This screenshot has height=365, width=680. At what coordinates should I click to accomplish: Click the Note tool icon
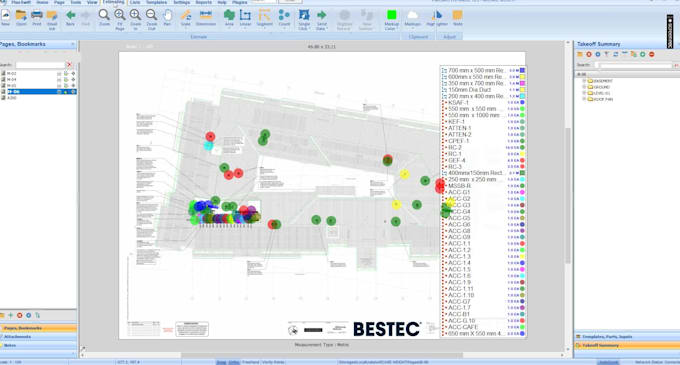click(457, 16)
